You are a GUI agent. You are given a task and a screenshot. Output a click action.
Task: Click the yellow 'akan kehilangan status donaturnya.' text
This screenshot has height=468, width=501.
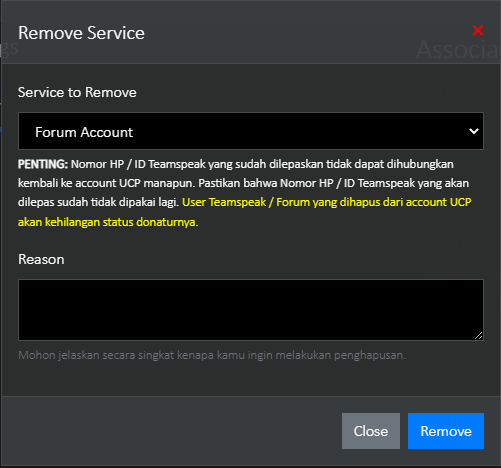(108, 222)
